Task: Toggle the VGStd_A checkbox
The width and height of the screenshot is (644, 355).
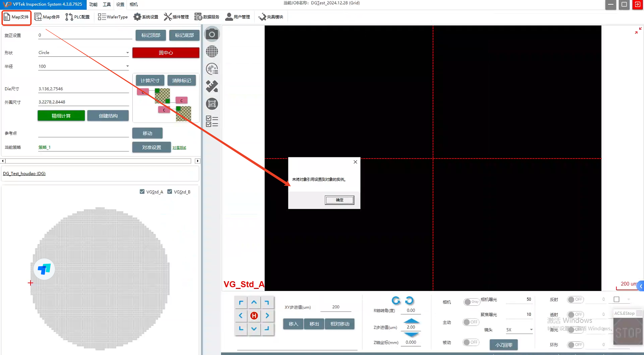Action: point(142,192)
